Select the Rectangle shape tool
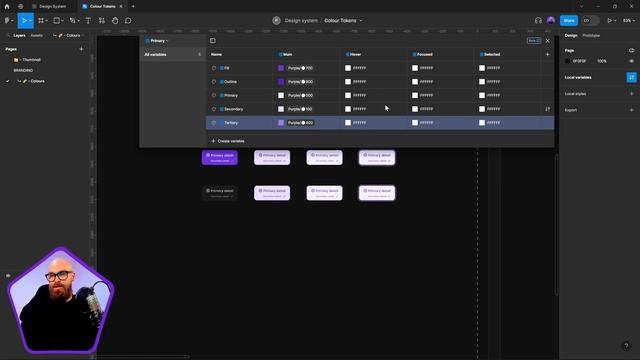This screenshot has width=640, height=360. point(57,20)
